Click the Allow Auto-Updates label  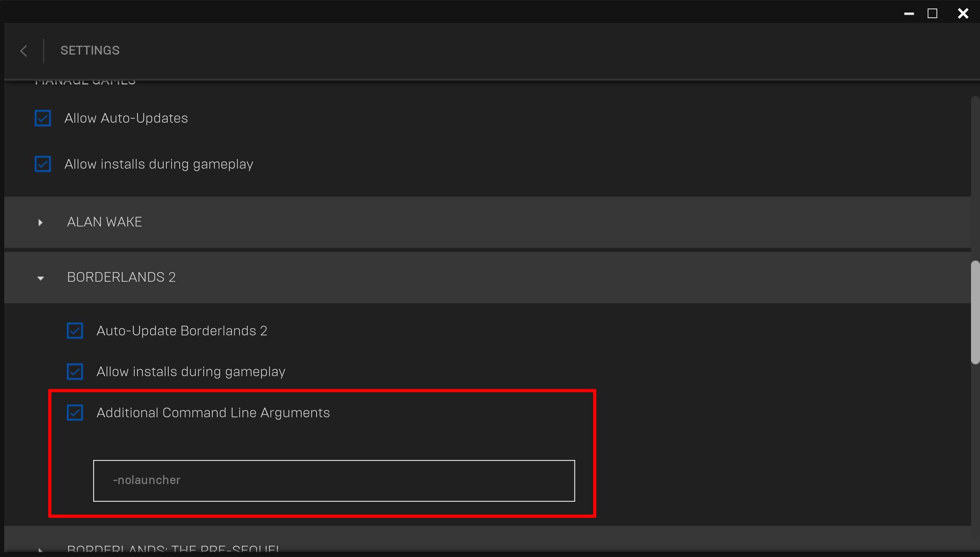coord(126,118)
